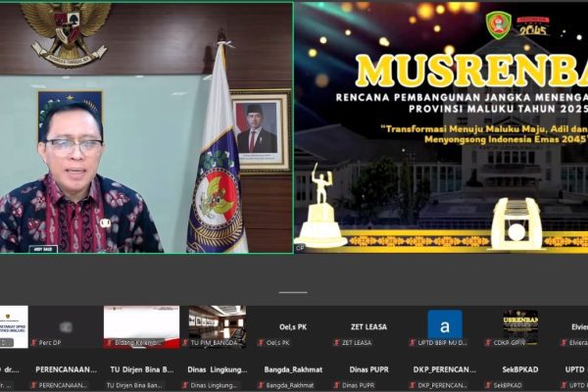Image resolution: width=588 pixels, height=392 pixels.
Task: Select the large 'TU Dirjen Bina B...' name
Action: [142, 369]
